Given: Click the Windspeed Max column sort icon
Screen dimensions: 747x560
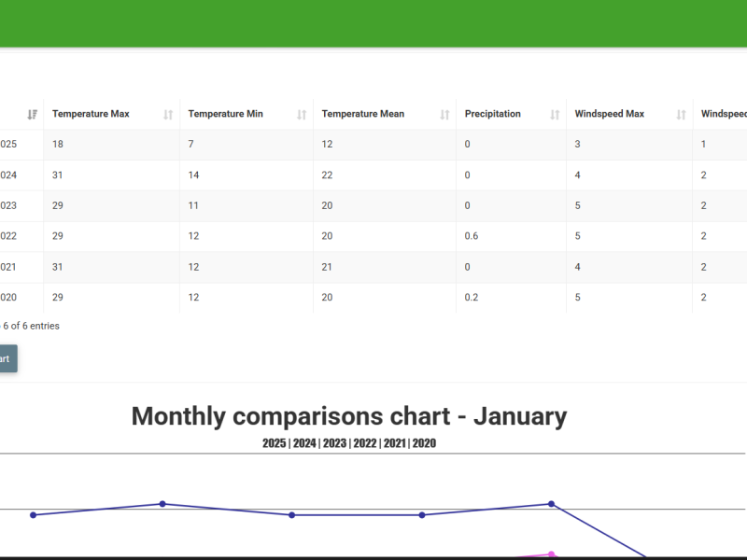Looking at the screenshot, I should (x=681, y=115).
